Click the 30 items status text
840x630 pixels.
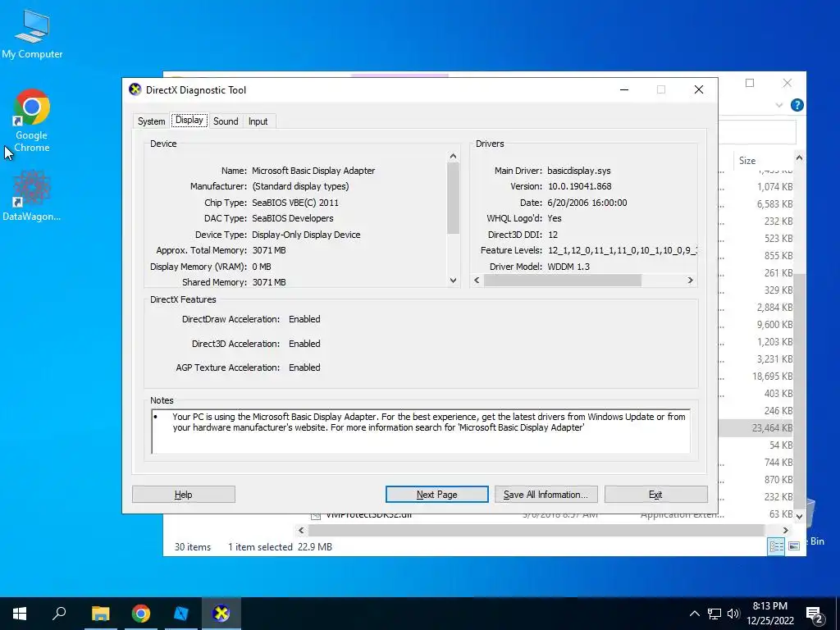[x=192, y=547]
